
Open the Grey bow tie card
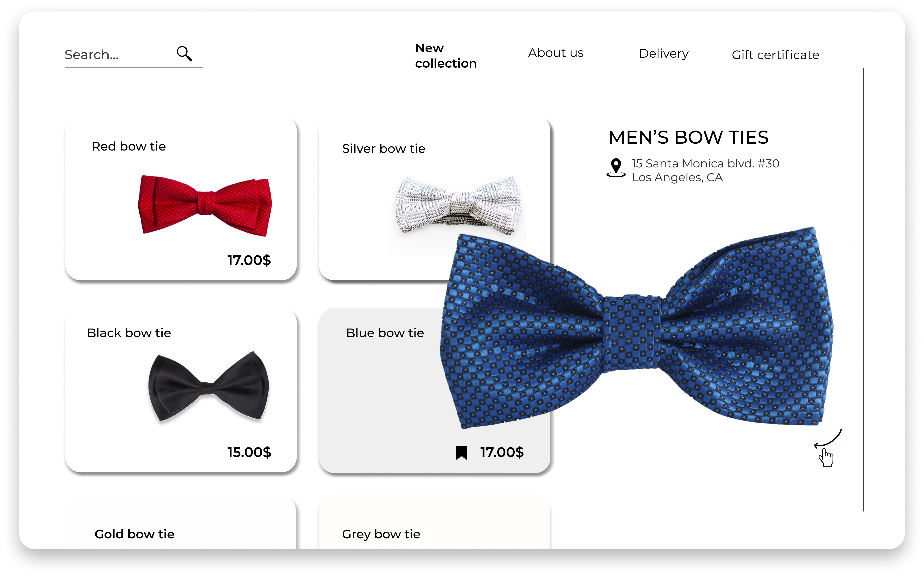(x=435, y=523)
